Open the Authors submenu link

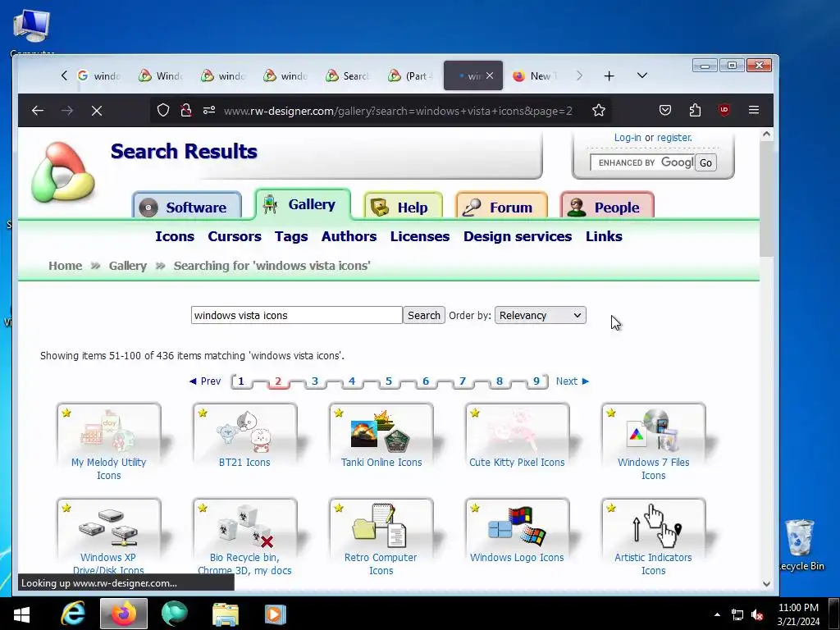pyautogui.click(x=349, y=236)
